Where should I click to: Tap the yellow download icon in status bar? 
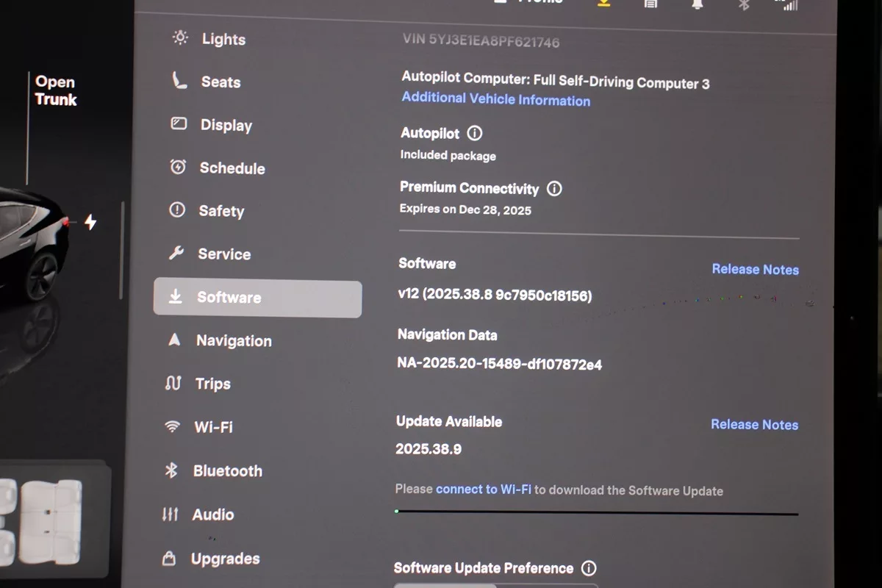point(603,3)
